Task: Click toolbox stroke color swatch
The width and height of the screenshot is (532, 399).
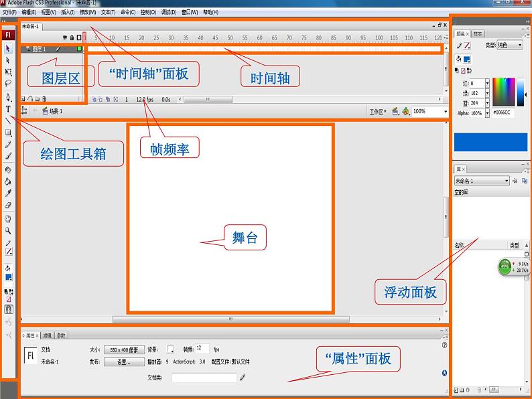Action: tap(9, 252)
